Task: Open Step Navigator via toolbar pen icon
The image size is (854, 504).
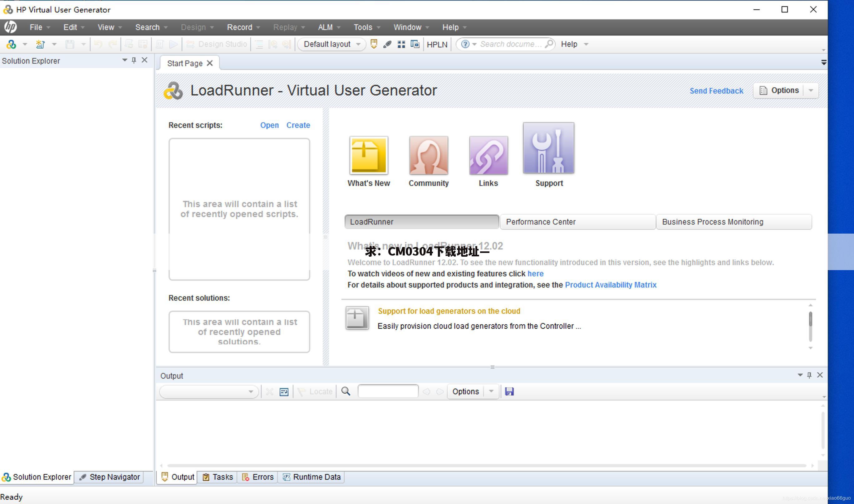Action: click(387, 44)
